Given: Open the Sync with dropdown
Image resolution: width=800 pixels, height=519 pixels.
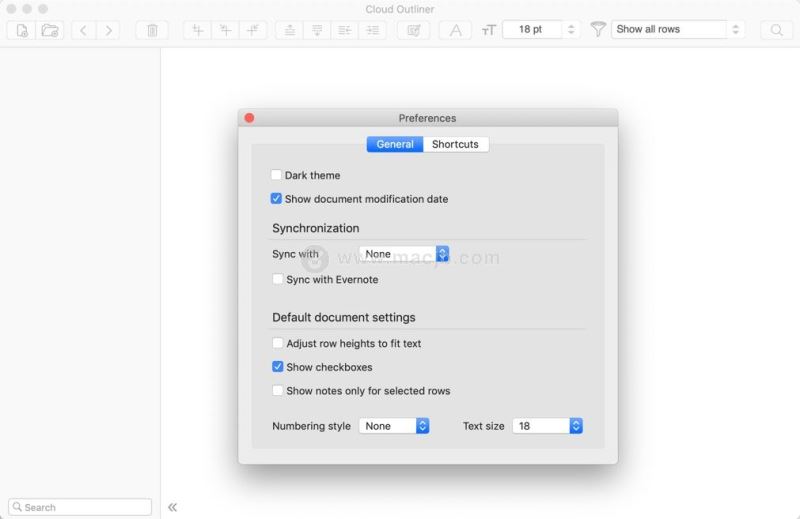Looking at the screenshot, I should coord(404,254).
